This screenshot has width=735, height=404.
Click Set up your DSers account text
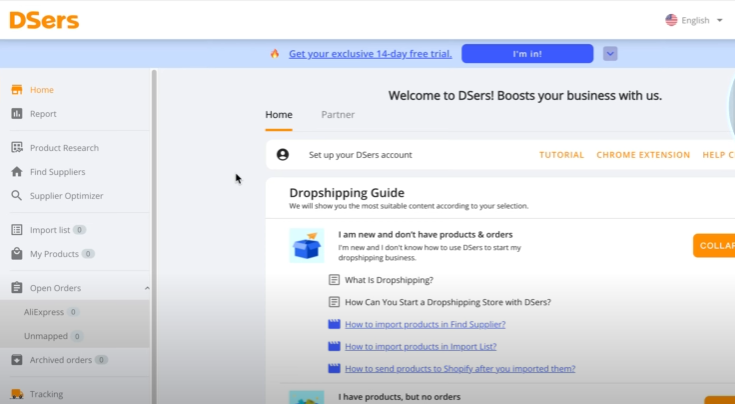tap(360, 155)
